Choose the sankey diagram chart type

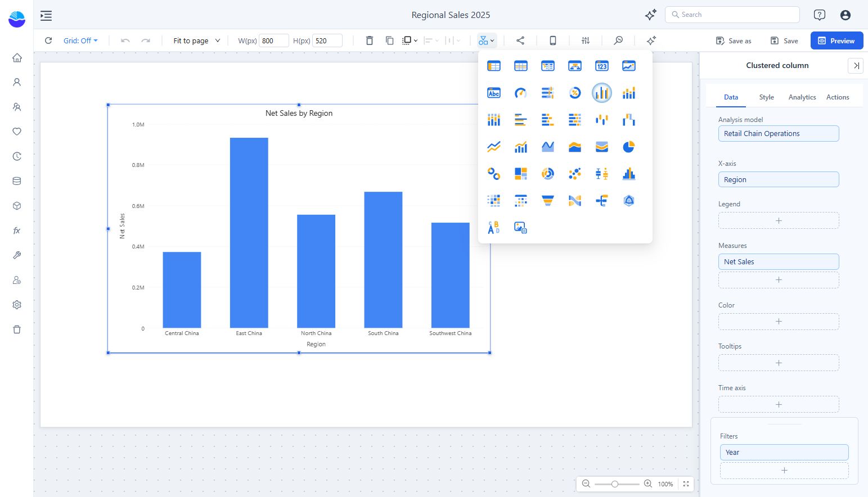(575, 201)
